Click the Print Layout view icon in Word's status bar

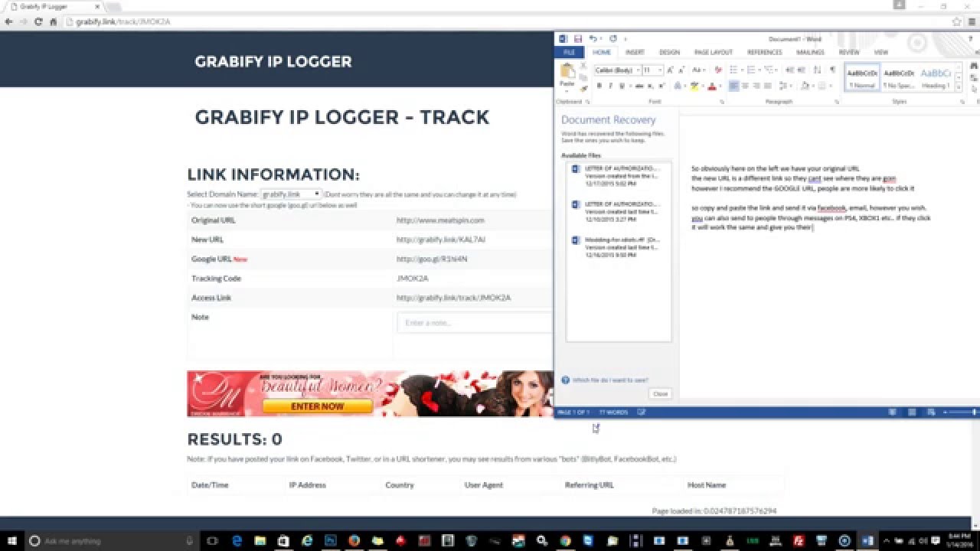point(912,412)
